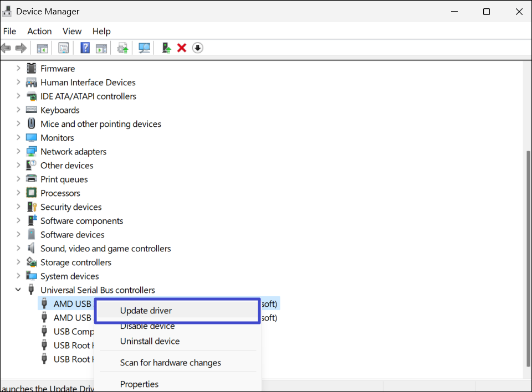Expand the Keyboards category
The height and width of the screenshot is (392, 532).
(x=18, y=110)
